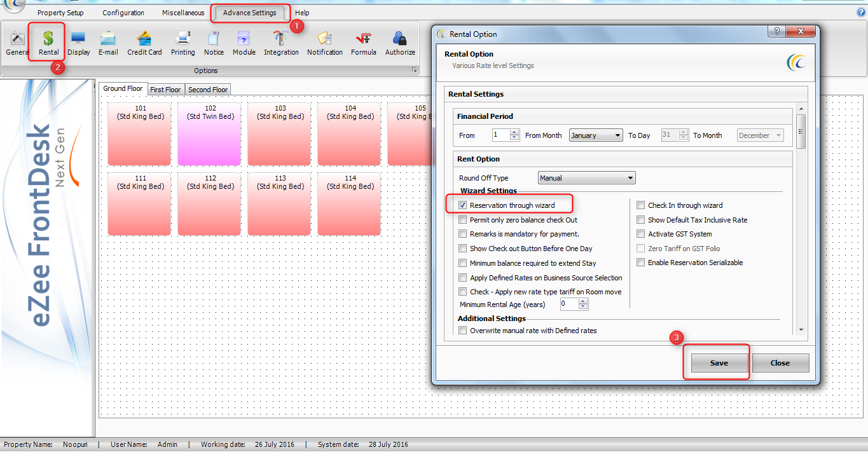
Task: Open the Rental options icon
Action: tap(48, 43)
